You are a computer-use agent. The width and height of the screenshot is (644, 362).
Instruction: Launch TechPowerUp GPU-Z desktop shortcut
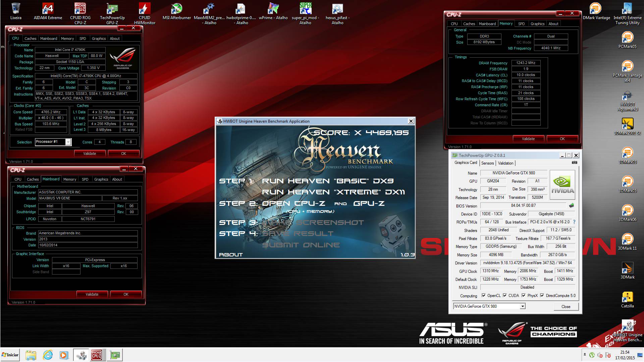coord(112,13)
